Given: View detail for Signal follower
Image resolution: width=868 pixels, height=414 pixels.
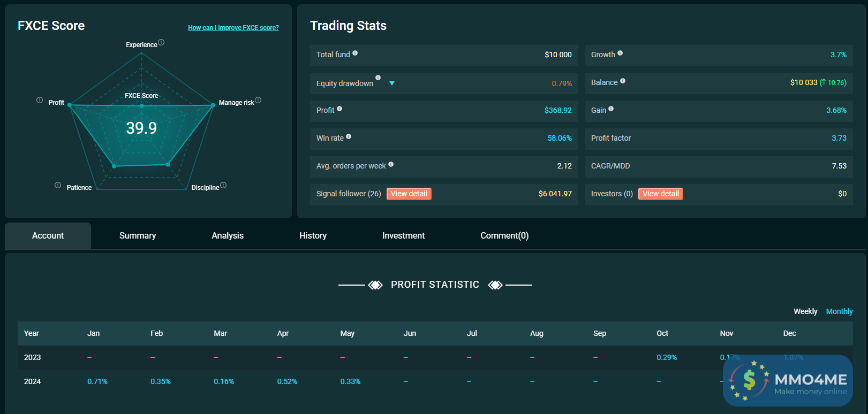Looking at the screenshot, I should [x=409, y=194].
